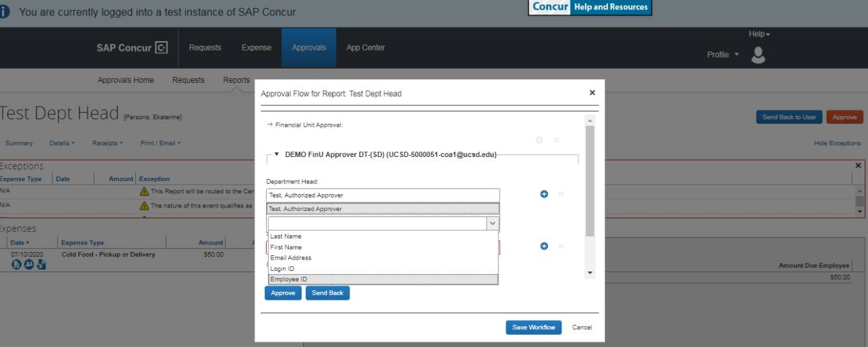Close the Approval Flow dialog with X
This screenshot has width=868, height=347.
[592, 93]
